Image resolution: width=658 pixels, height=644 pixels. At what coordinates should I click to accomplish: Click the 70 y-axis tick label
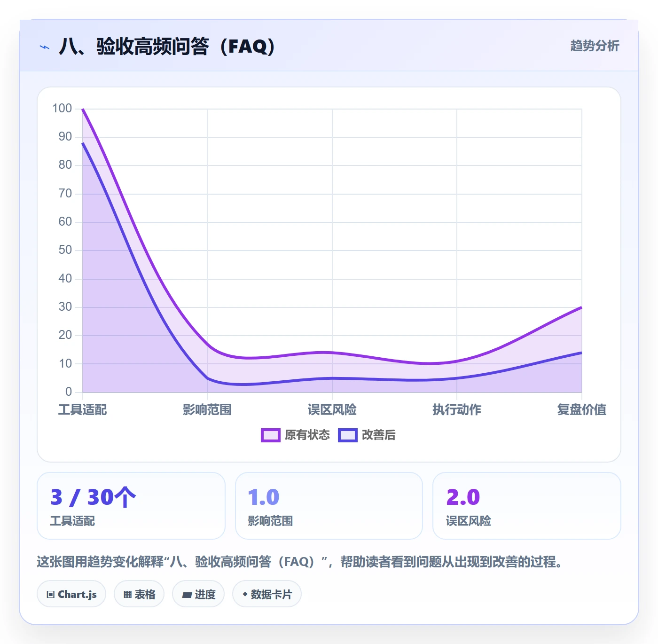pos(65,193)
